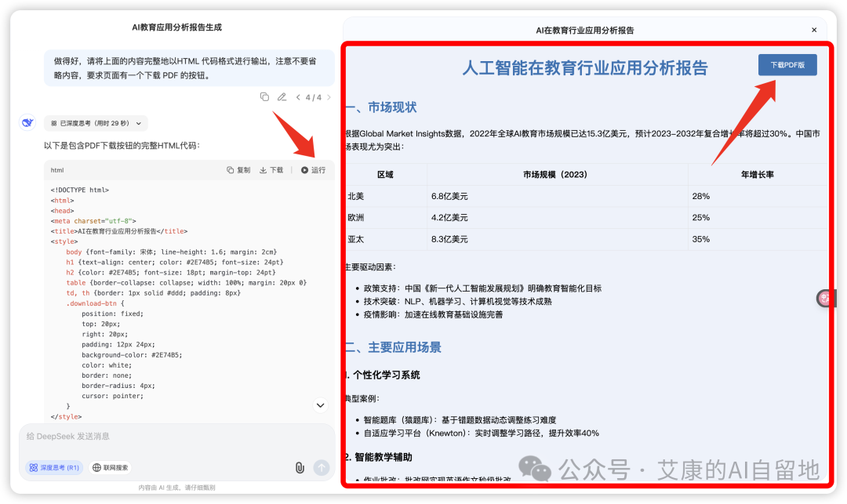Click the 智能教学辅助 subheading
Image resolution: width=847 pixels, height=504 pixels.
[380, 458]
